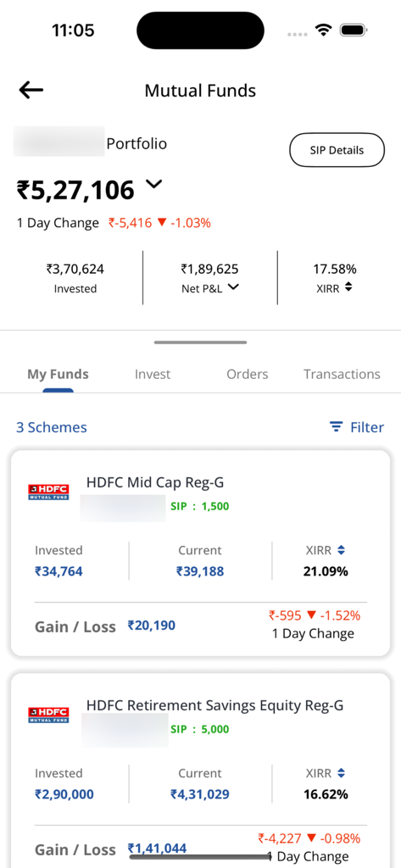Toggle XIRR arrows on Retirement Savings card
Viewport: 401px width, 868px height.
click(x=341, y=773)
